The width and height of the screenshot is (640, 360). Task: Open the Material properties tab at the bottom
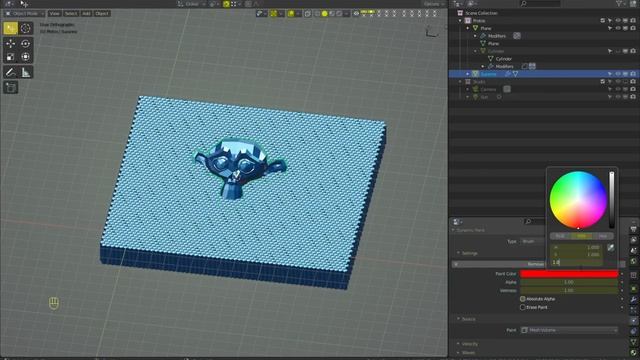tap(633, 352)
